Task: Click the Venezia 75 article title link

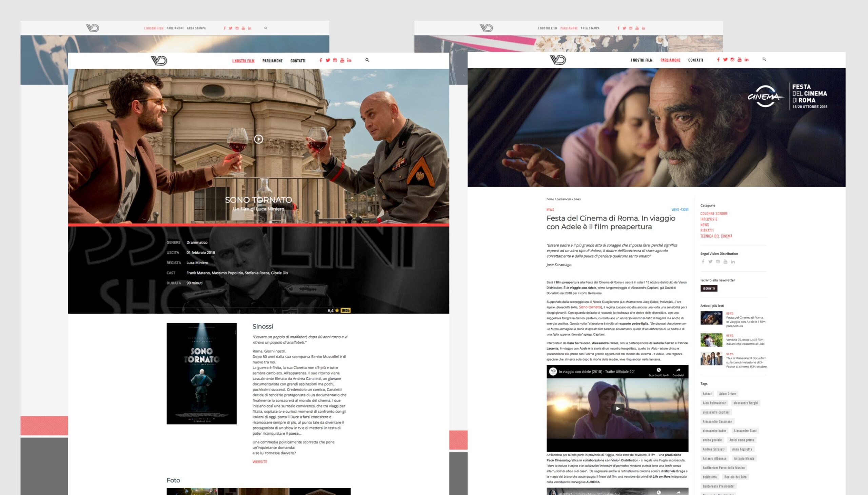Action: point(745,342)
